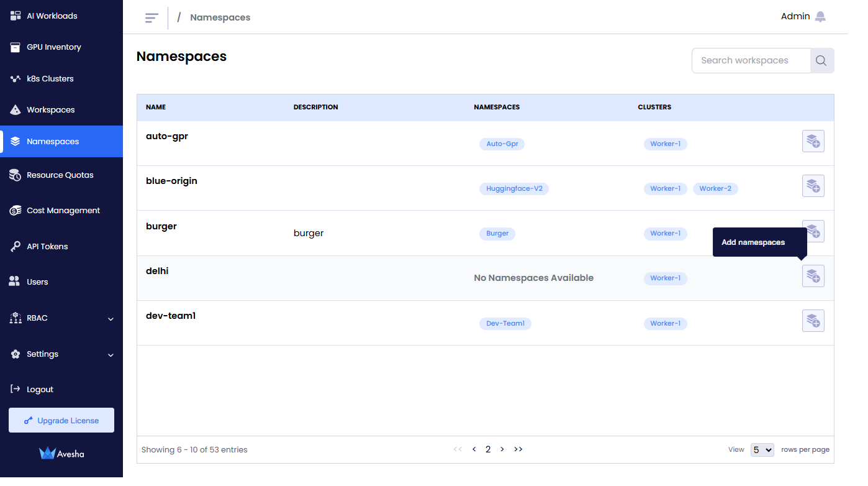The height and width of the screenshot is (486, 868).
Task: Click the Workspaces triangle icon
Action: [x=16, y=110]
